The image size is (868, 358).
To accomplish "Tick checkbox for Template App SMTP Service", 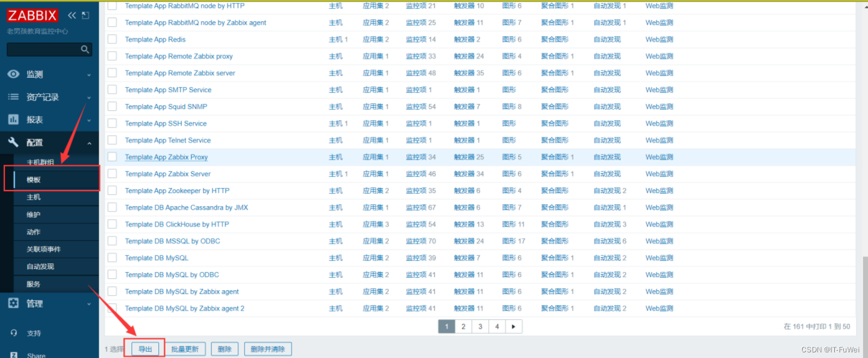I will pos(112,90).
